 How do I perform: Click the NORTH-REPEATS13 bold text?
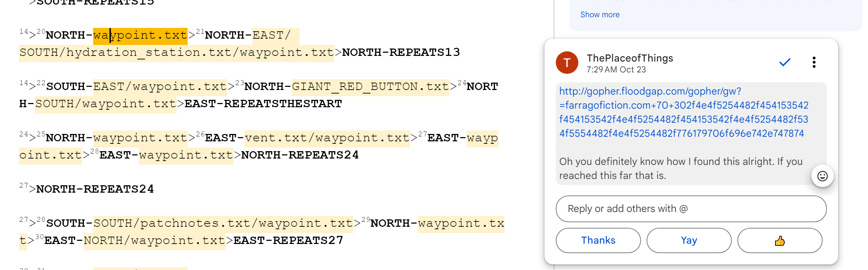[401, 53]
